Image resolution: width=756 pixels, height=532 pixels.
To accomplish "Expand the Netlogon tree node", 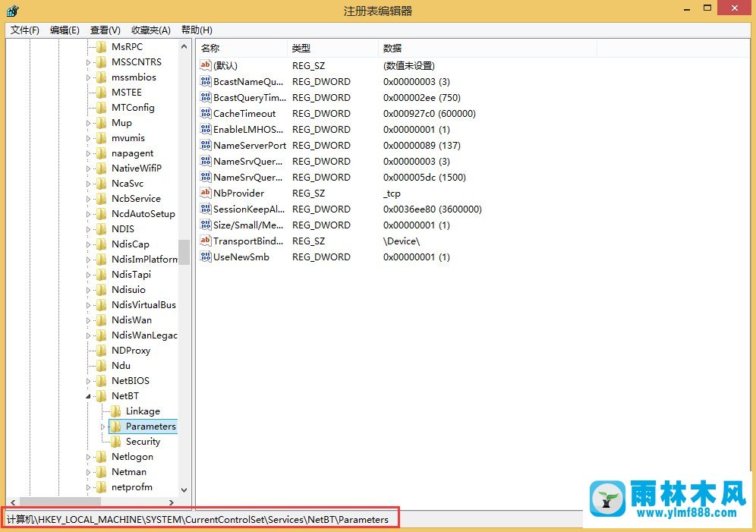I will 88,457.
